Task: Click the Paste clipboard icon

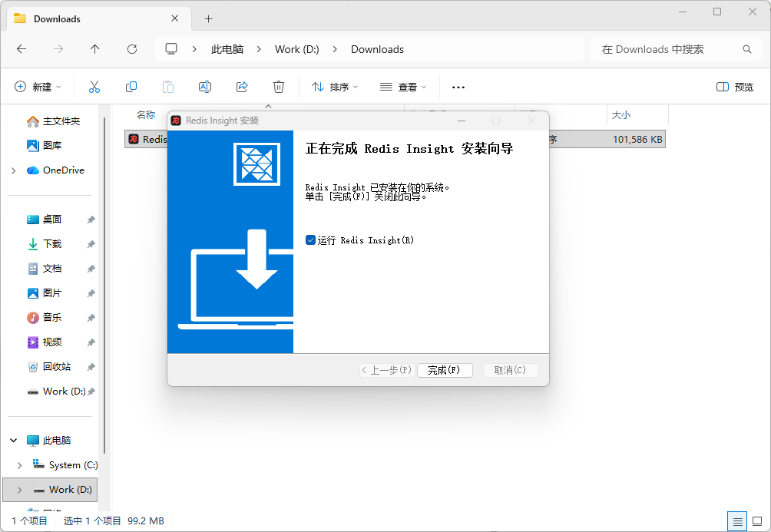Action: tap(168, 87)
